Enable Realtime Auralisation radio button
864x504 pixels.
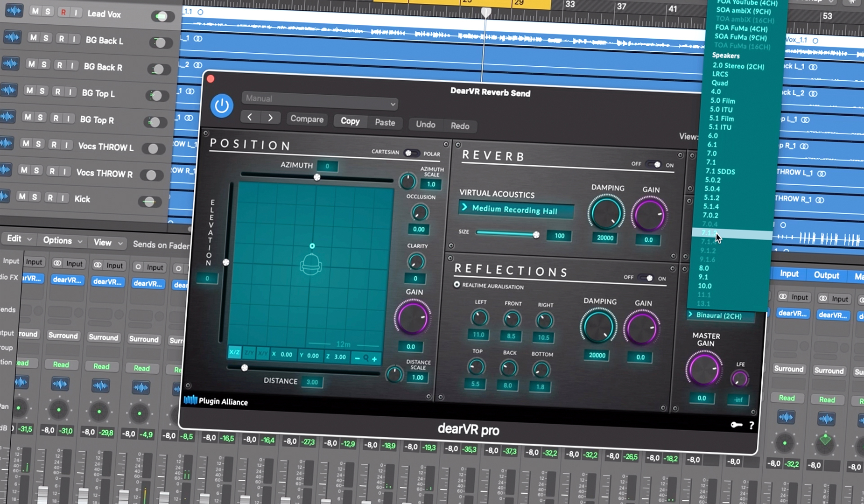tap(457, 285)
